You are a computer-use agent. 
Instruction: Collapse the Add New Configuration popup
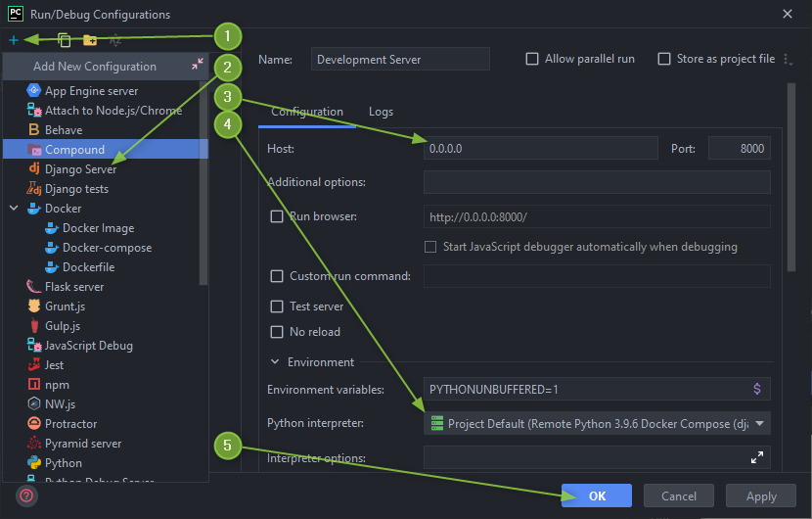(x=198, y=65)
